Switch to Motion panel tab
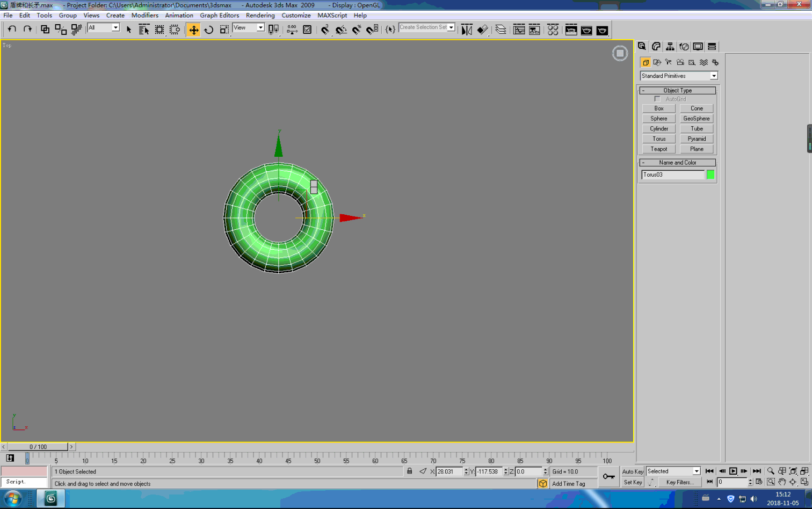This screenshot has width=812, height=509. pos(684,47)
